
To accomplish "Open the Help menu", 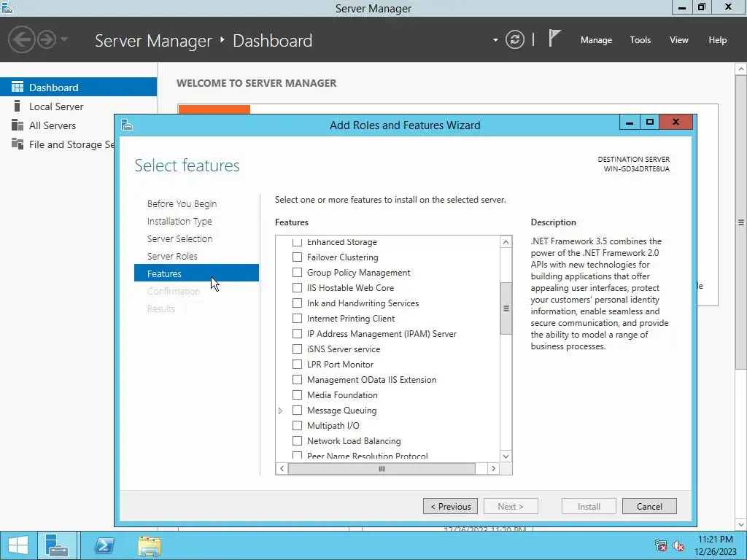I will (x=718, y=40).
